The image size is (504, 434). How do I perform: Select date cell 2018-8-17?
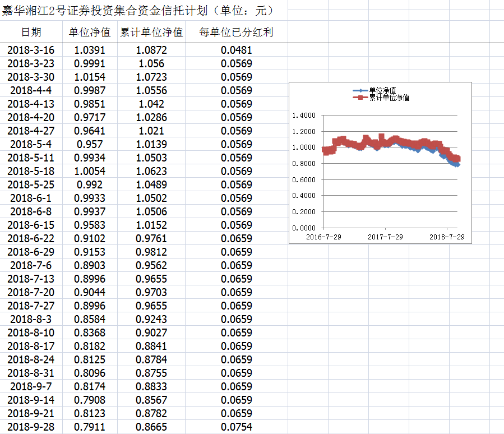(31, 347)
